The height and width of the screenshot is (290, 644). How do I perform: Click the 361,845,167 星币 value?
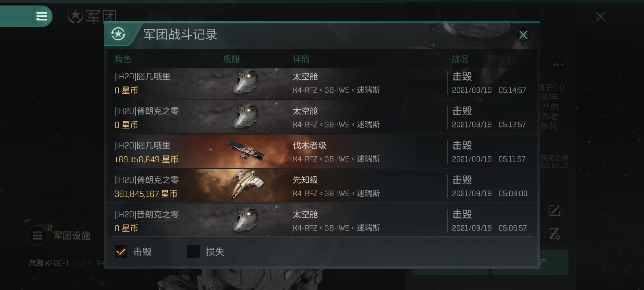[146, 194]
